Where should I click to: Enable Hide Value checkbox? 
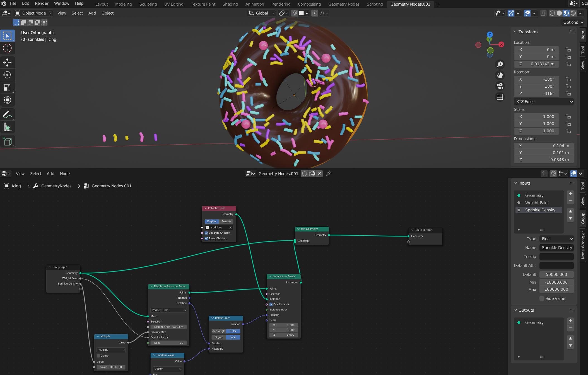(542, 298)
